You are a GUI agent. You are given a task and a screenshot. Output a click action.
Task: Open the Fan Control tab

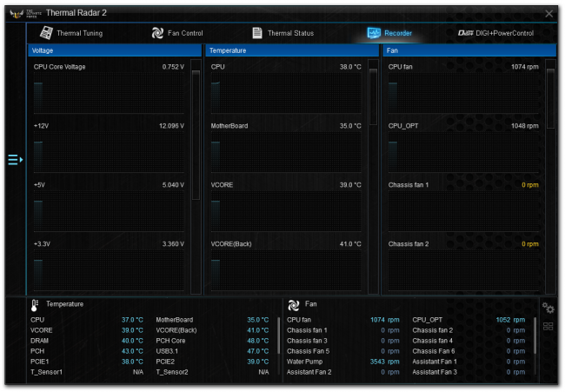[x=186, y=33]
